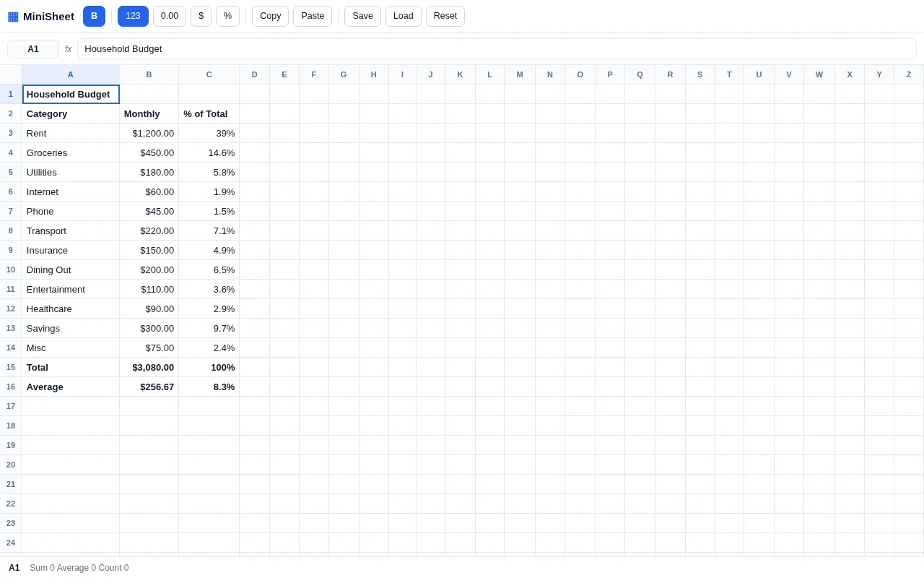Select the $220.00 Transport amount
This screenshot has height=578, width=924.
149,230
